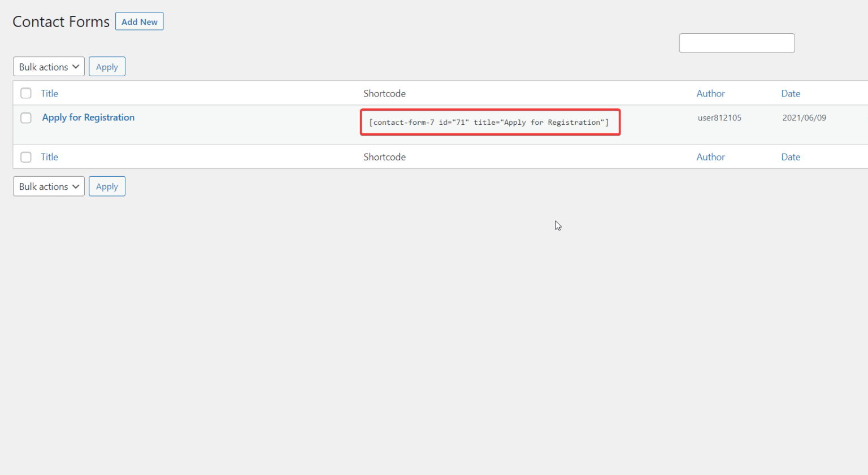Open the Apply for Registration form
Viewport: 868px width, 475px height.
click(x=88, y=117)
